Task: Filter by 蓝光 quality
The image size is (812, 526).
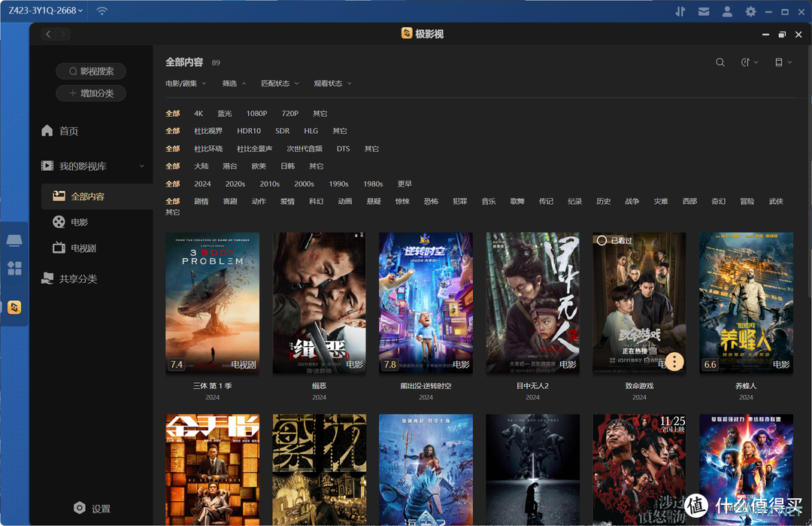Action: [x=225, y=114]
